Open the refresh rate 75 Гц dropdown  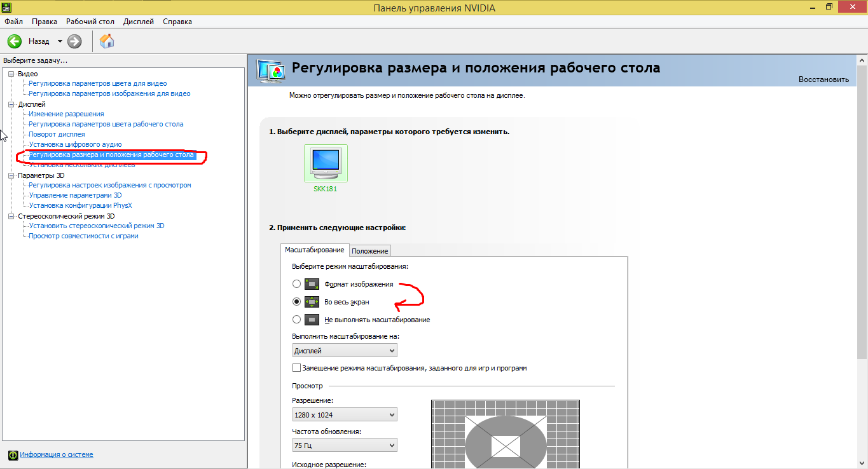[x=345, y=445]
